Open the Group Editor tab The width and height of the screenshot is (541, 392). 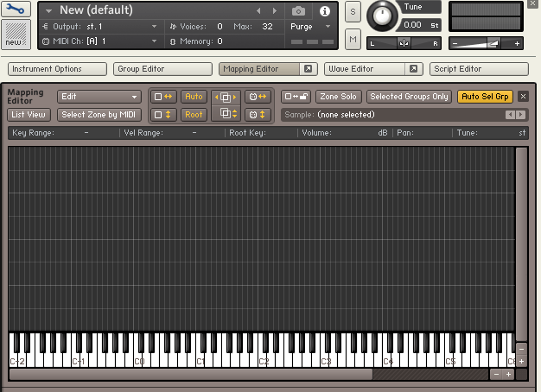[162, 69]
